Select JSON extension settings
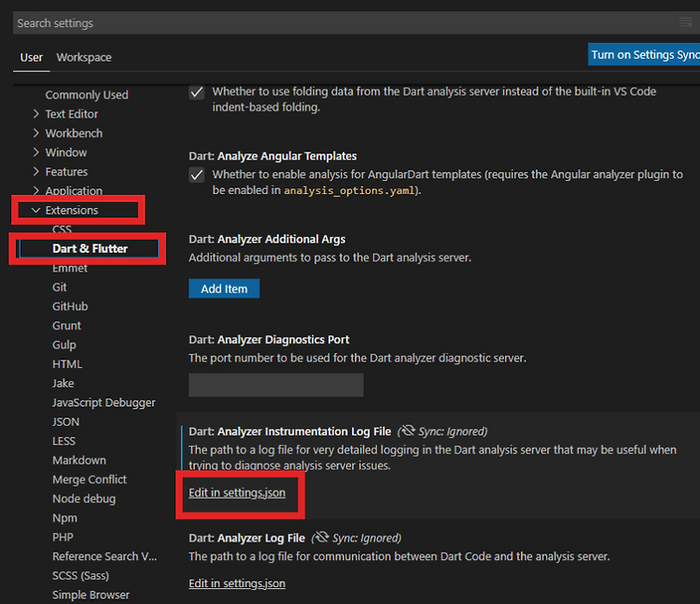This screenshot has width=700, height=604. point(65,422)
